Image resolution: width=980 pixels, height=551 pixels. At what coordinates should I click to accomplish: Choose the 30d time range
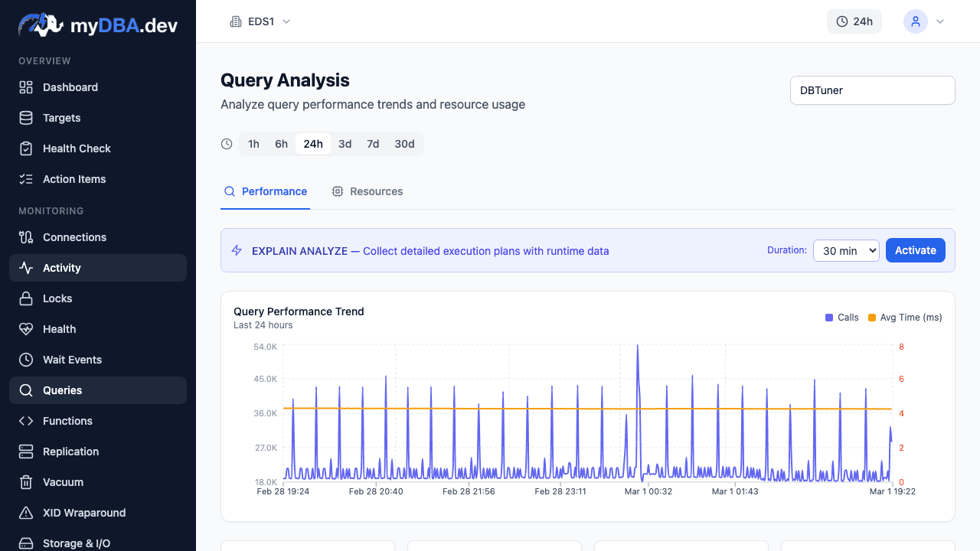[x=404, y=144]
